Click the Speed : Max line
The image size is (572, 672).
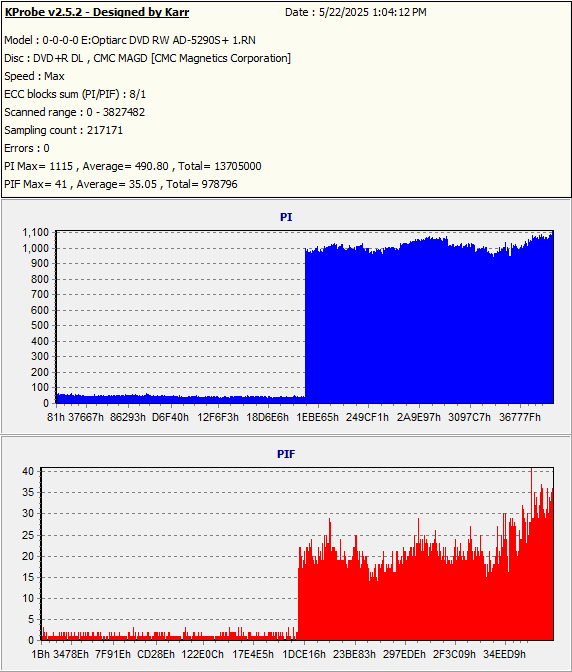coord(34,76)
